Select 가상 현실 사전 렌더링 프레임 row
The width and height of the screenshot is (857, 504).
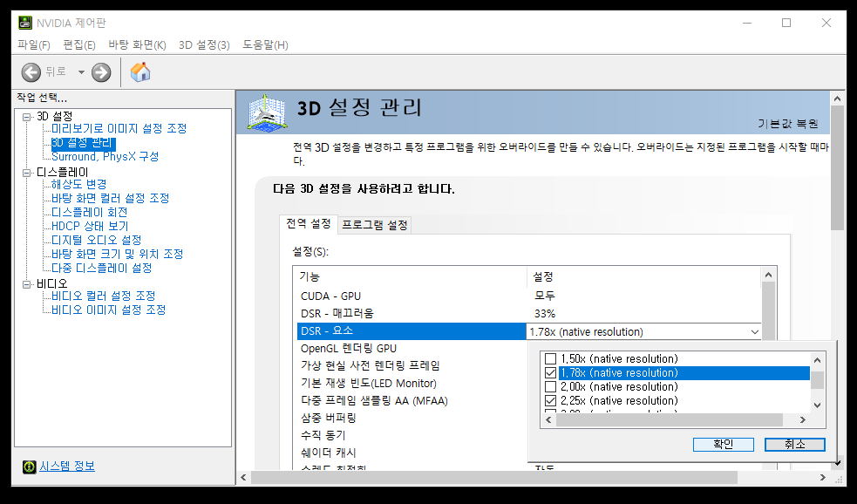(x=411, y=365)
